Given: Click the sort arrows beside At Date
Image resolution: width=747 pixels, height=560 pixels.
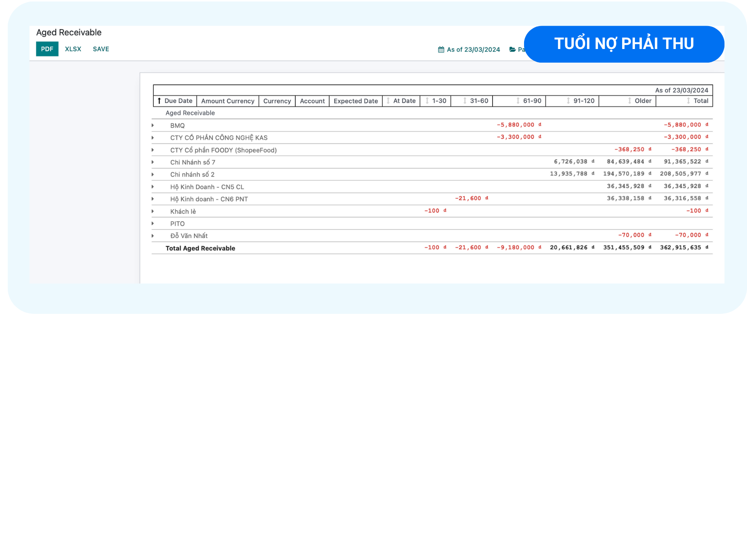Looking at the screenshot, I should click(x=388, y=101).
